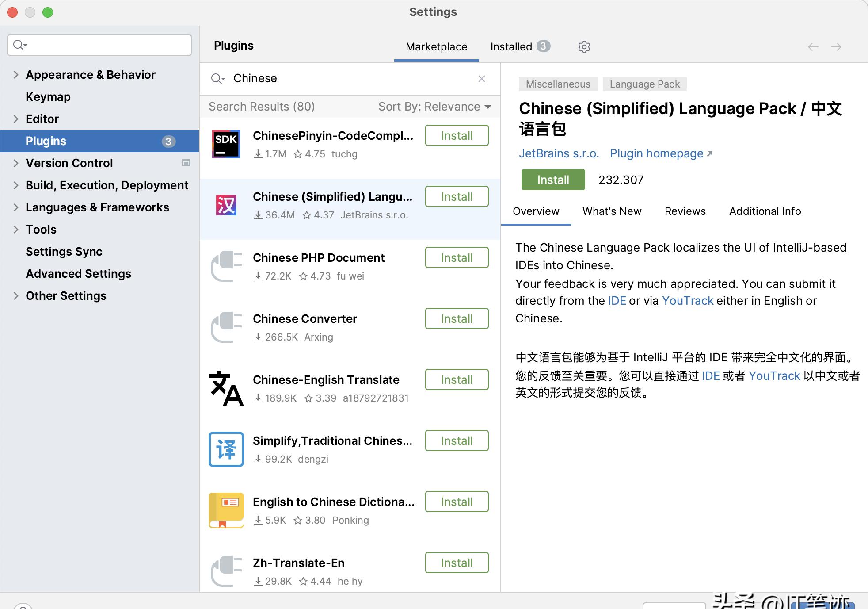The image size is (868, 609).
Task: Expand the Tools section
Action: (x=16, y=230)
